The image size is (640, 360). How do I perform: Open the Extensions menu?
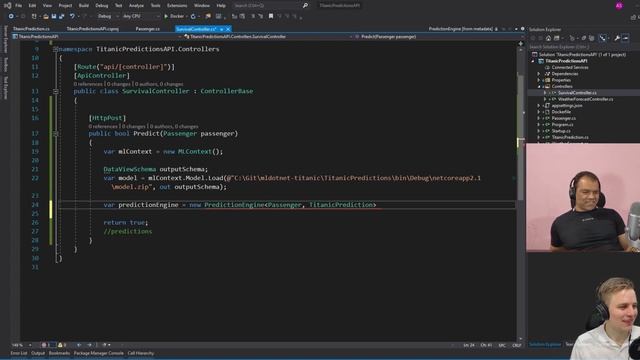[x=177, y=6]
